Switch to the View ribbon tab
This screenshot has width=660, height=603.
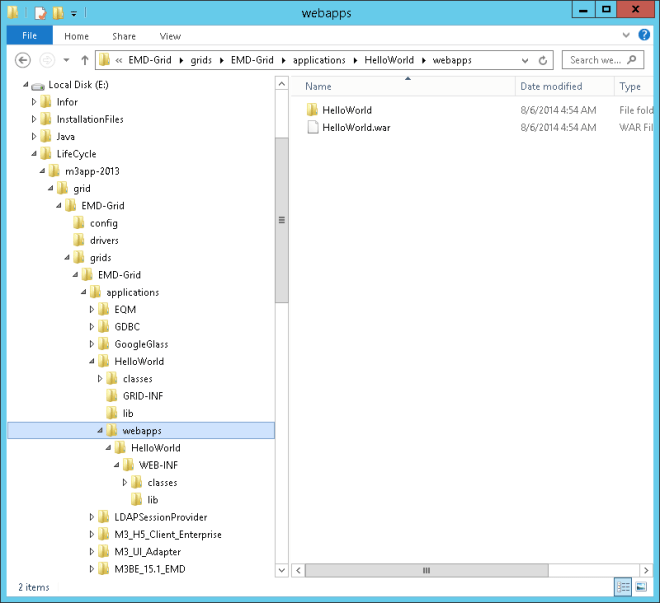click(170, 36)
